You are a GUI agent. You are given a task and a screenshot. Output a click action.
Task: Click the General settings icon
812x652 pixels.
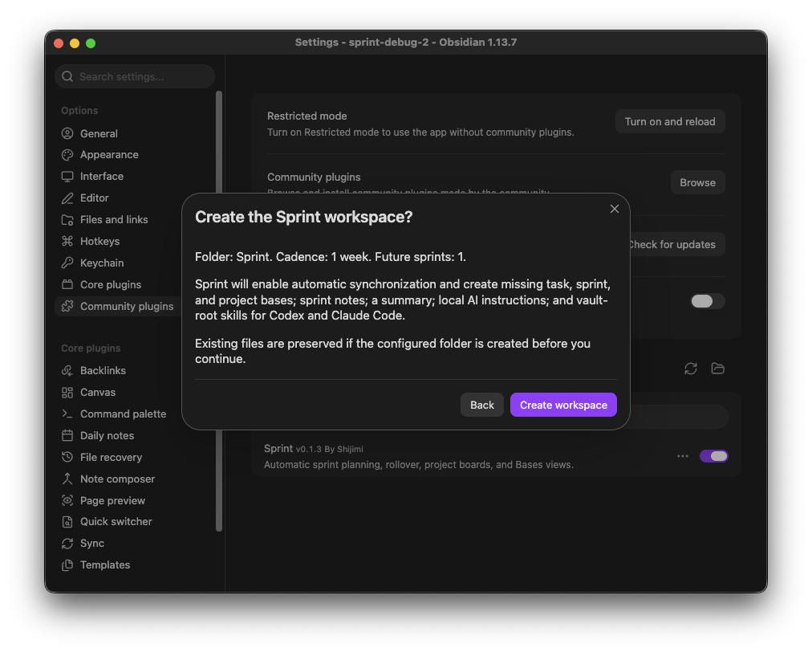[x=67, y=134]
